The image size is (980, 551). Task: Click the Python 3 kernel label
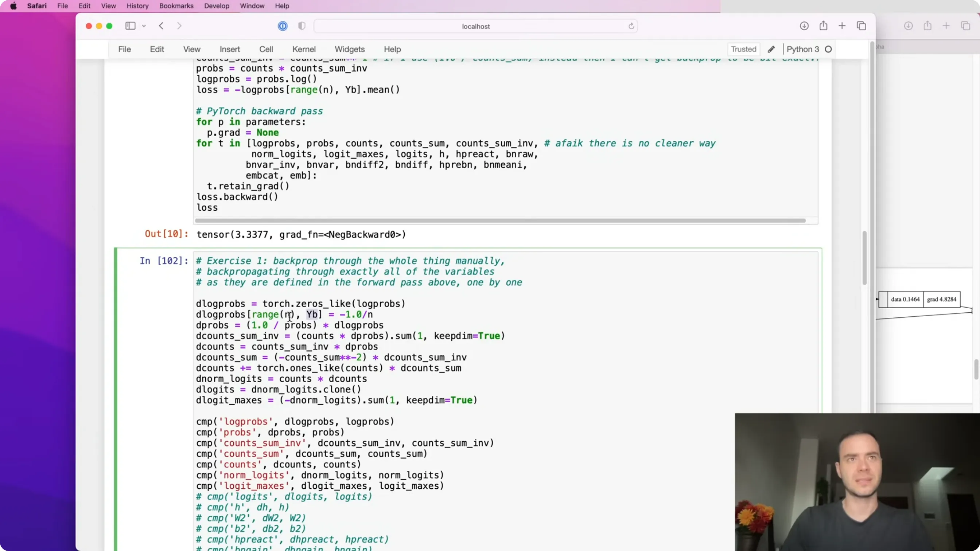click(x=803, y=49)
